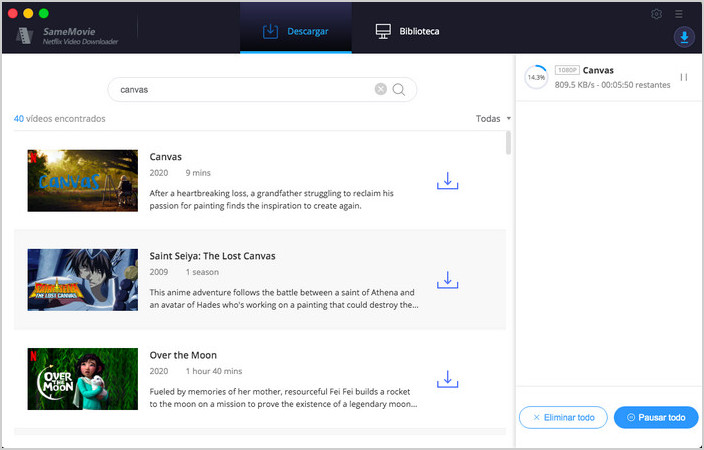Click the yellow macOS minimize button
The height and width of the screenshot is (450, 704).
(28, 13)
